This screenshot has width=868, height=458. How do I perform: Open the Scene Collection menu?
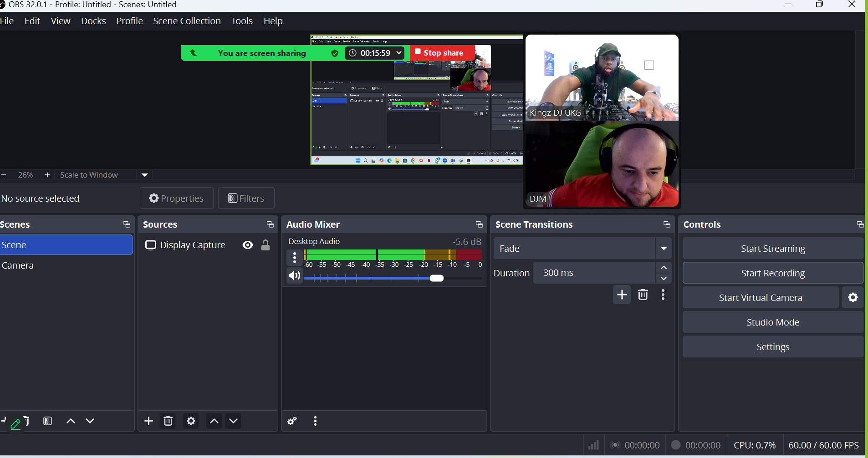(x=187, y=21)
